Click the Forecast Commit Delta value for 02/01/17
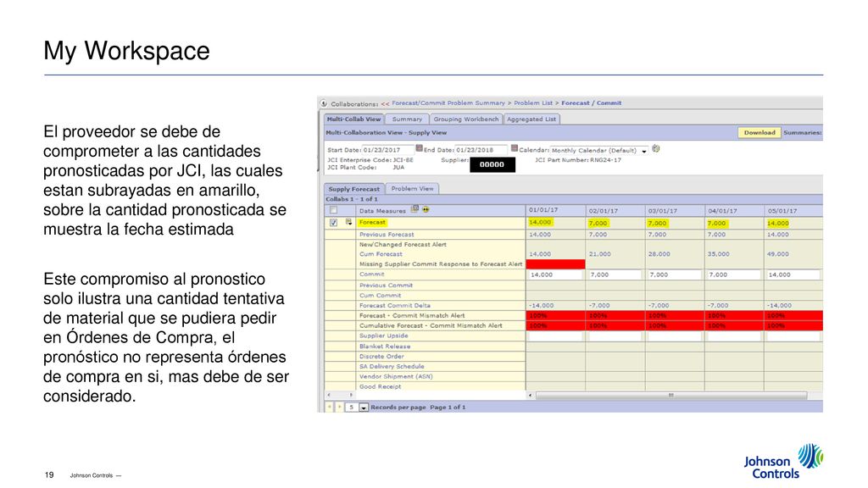The height and width of the screenshot is (488, 868). [x=599, y=305]
